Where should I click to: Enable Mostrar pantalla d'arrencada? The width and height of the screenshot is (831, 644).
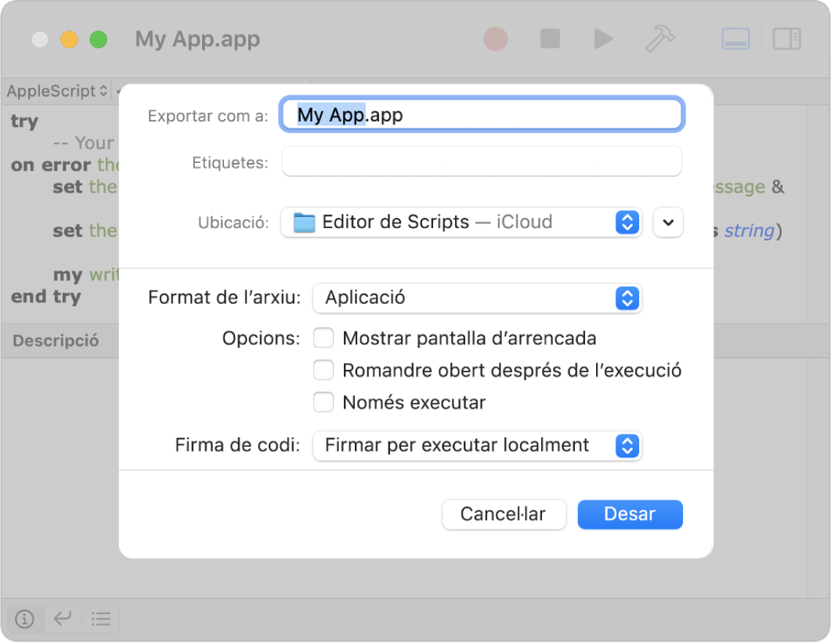(323, 338)
